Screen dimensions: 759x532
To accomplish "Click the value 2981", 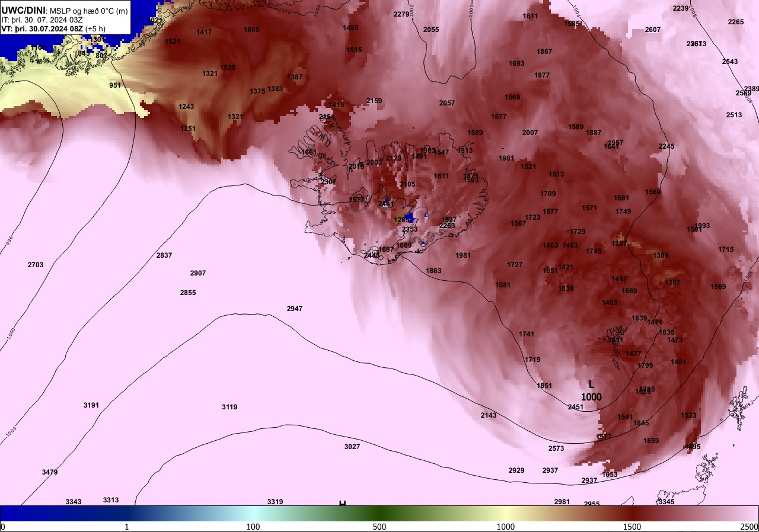I will point(562,502).
